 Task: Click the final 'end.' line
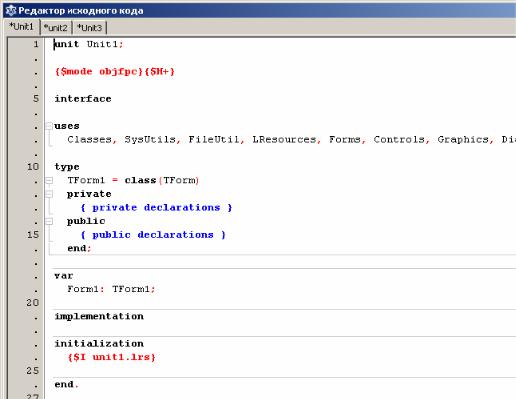[x=66, y=384]
